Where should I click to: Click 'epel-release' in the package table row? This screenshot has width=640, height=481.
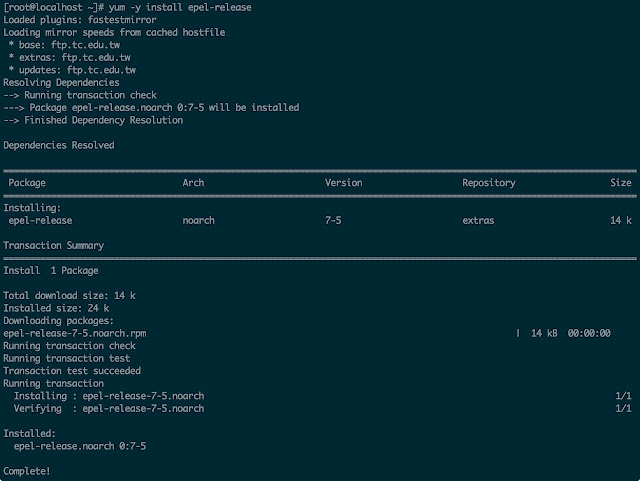pos(40,220)
